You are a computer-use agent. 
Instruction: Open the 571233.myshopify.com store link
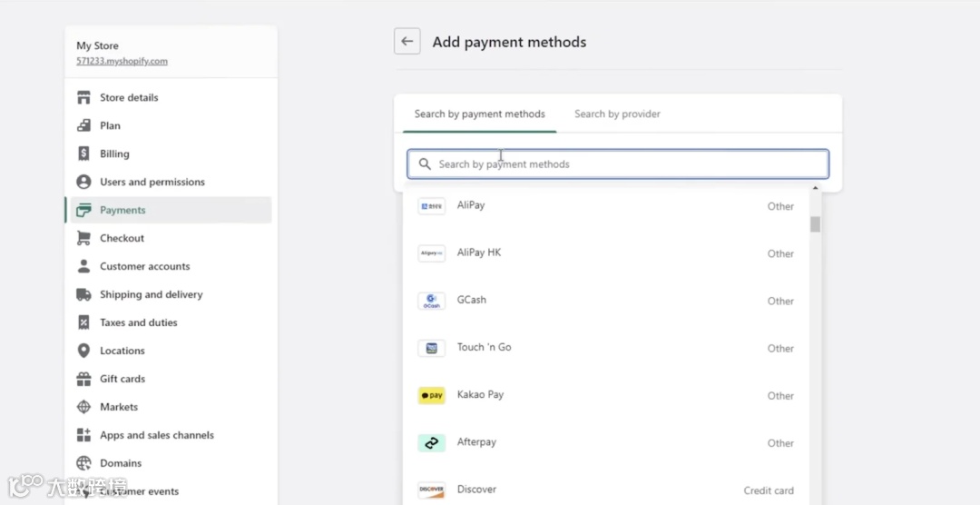coord(122,62)
